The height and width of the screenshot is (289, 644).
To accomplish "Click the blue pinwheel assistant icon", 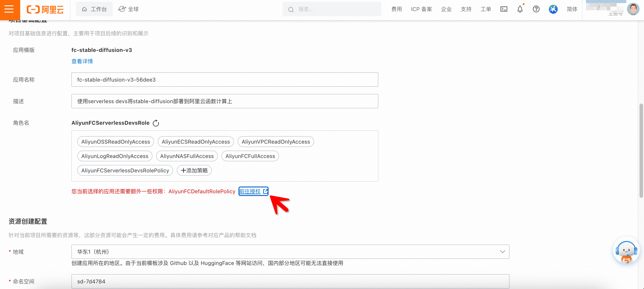I will tap(553, 9).
